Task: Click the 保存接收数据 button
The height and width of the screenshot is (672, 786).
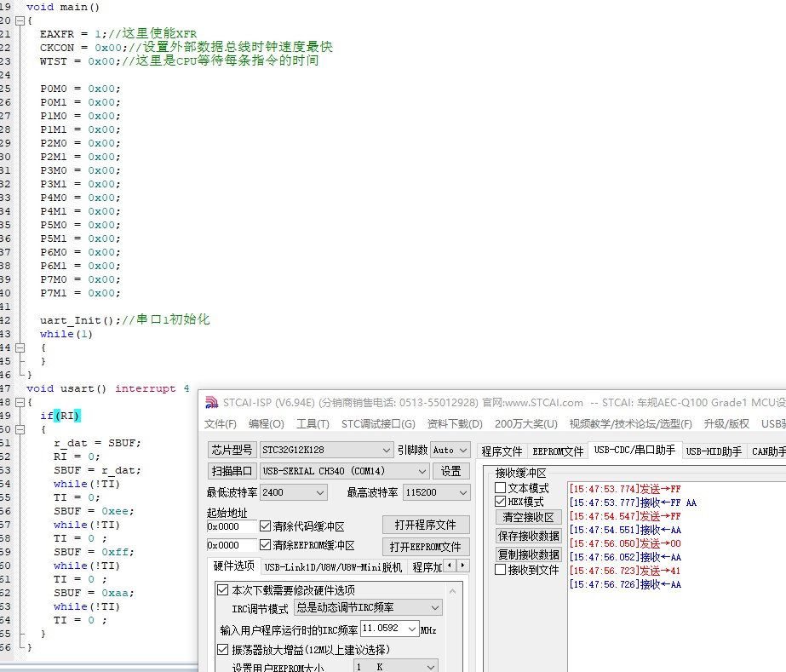Action: click(x=528, y=536)
